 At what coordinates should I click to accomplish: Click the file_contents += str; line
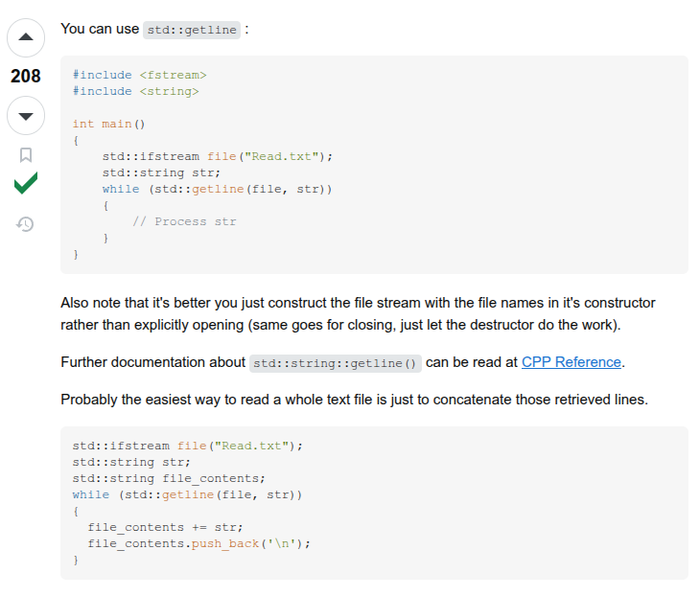(165, 527)
